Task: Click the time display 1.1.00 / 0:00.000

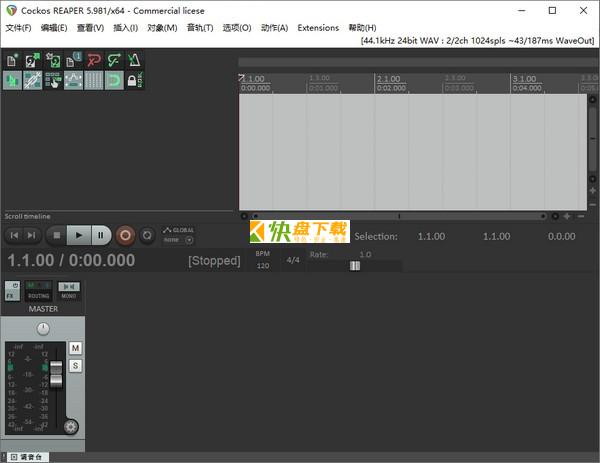Action: (71, 261)
